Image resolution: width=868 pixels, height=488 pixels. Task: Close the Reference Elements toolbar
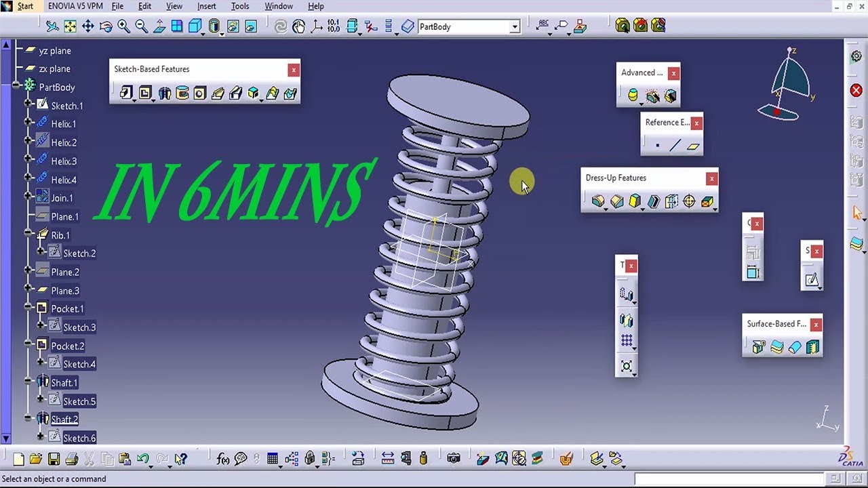click(696, 123)
